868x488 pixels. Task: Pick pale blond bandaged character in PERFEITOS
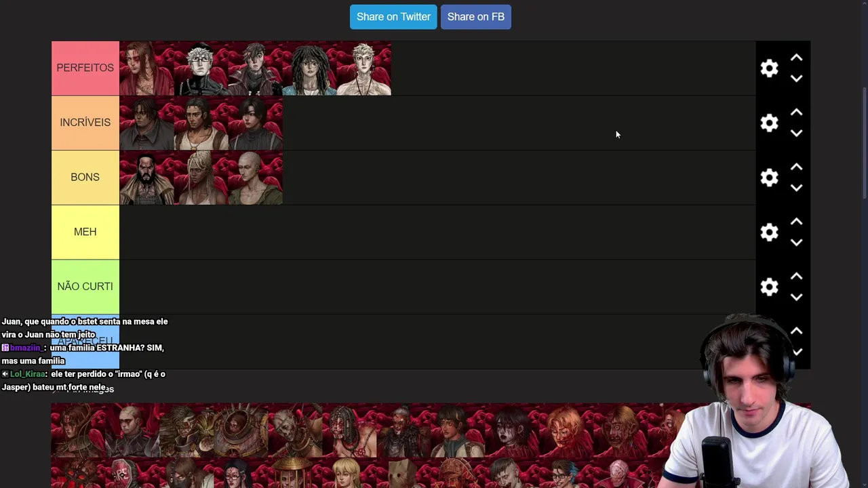pyautogui.click(x=363, y=68)
